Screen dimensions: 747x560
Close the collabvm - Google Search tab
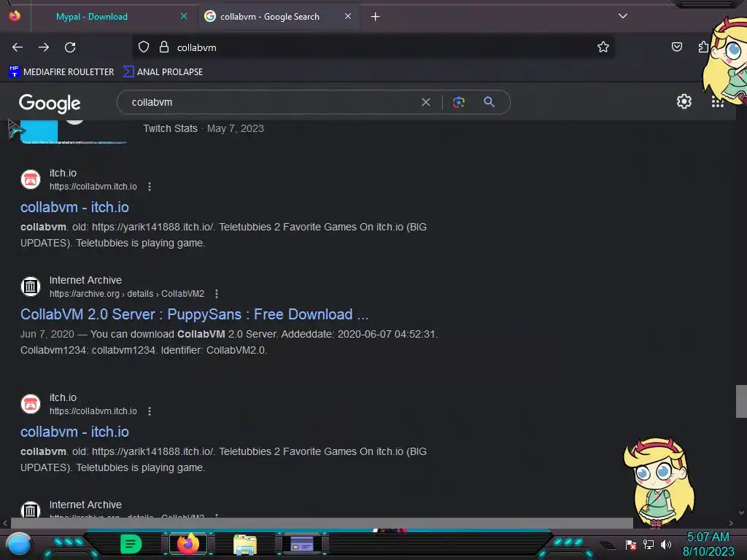pyautogui.click(x=348, y=16)
